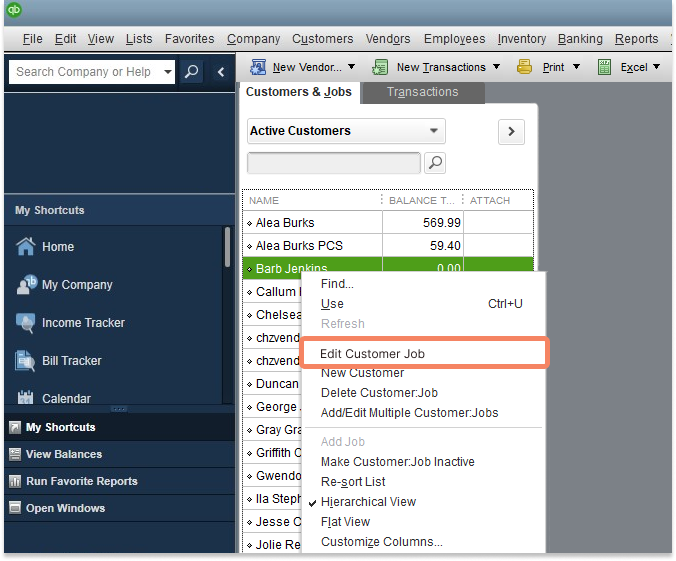Click the search magnifier next to Search Company
Viewport: 676px width, 561px height.
tap(191, 72)
